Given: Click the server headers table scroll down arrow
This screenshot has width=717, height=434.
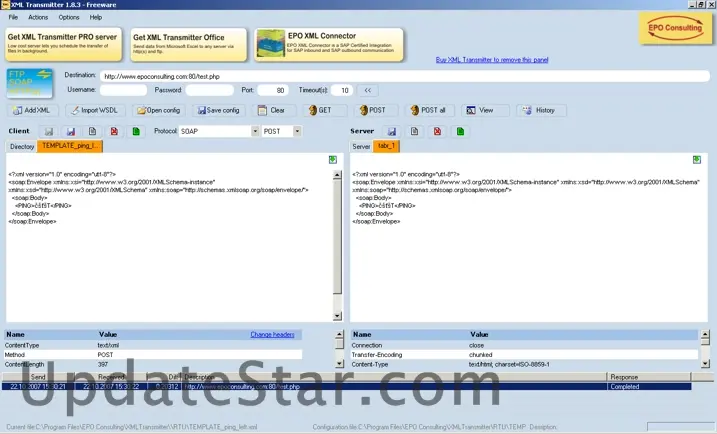Looking at the screenshot, I should pyautogui.click(x=705, y=364).
